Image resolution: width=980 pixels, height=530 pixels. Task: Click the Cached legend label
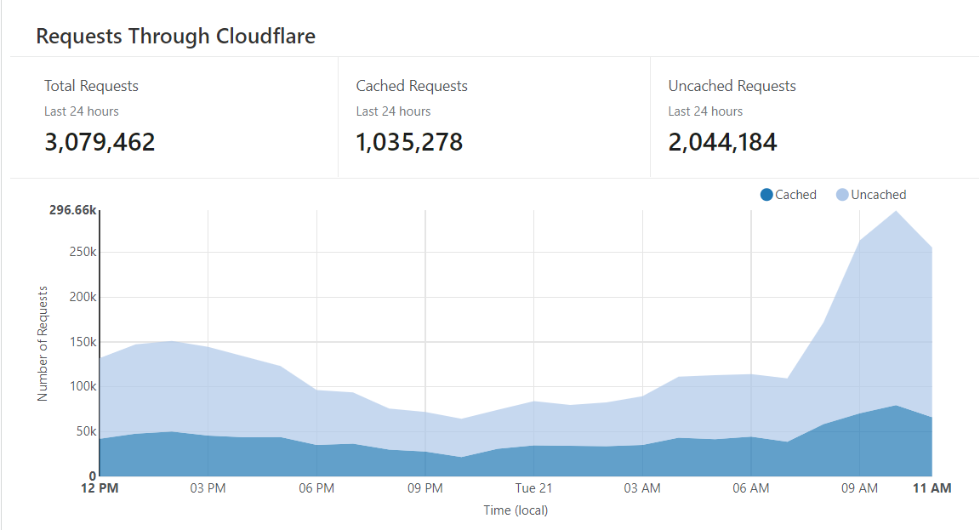click(795, 195)
